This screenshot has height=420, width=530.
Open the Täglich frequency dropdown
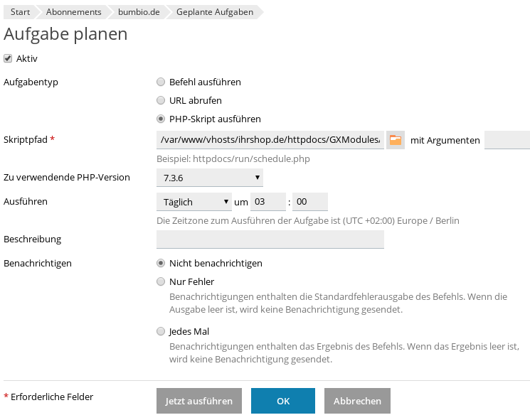point(194,202)
